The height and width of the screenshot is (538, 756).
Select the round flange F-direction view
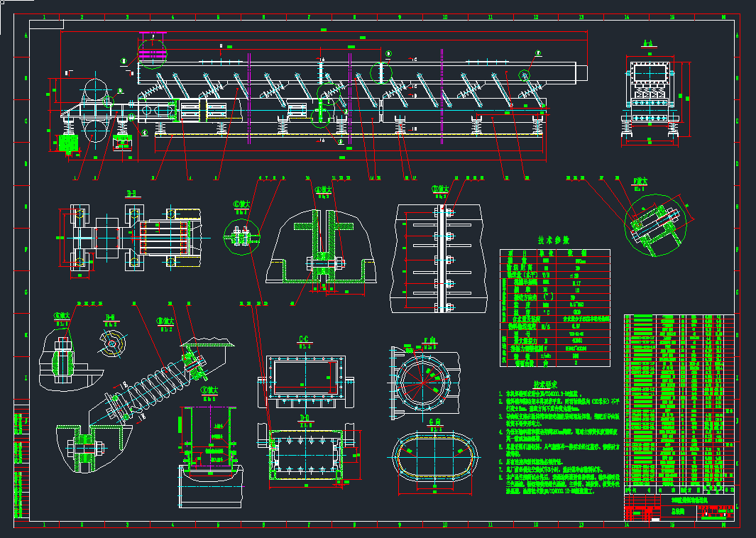pos(425,384)
